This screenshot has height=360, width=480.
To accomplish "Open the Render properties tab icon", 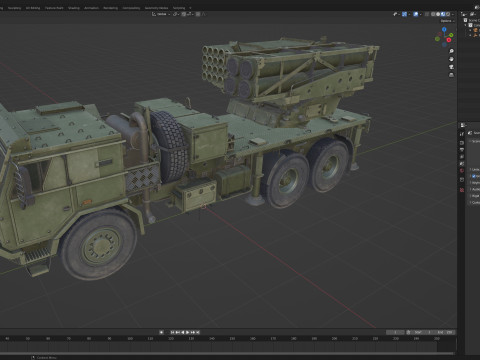I will [x=462, y=143].
